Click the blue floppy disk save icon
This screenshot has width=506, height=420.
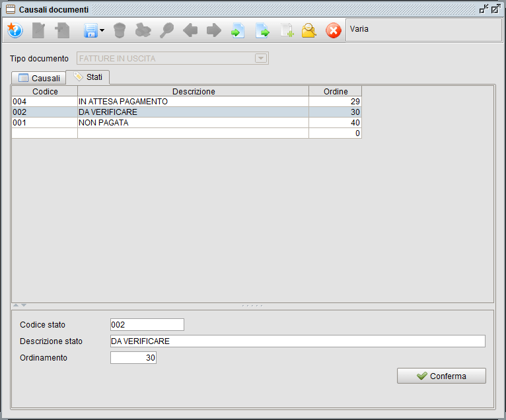[90, 30]
